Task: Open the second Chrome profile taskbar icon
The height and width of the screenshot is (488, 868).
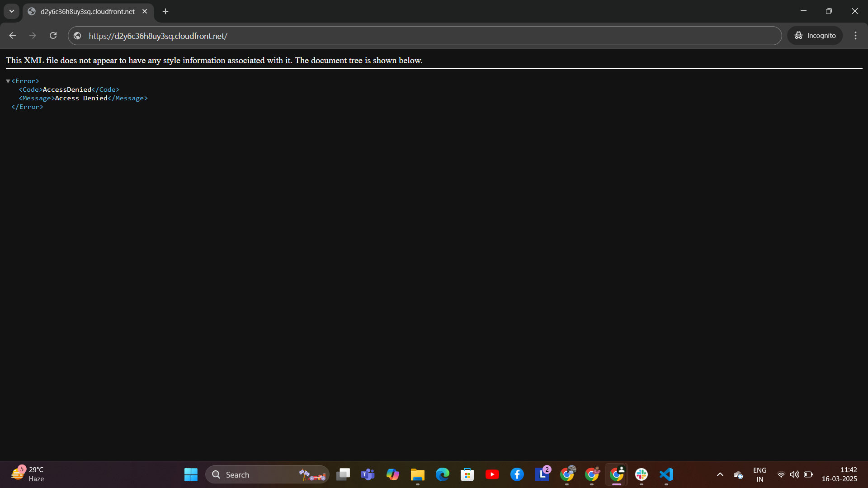Action: pos(592,474)
